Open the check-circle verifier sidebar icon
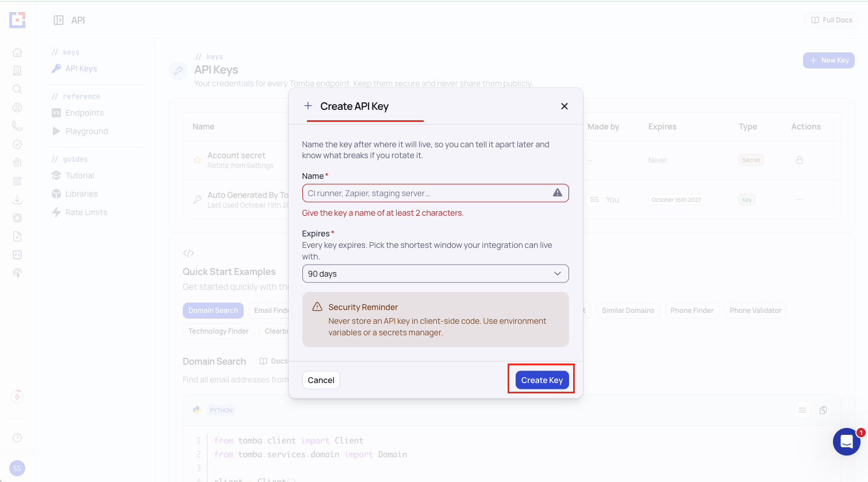The width and height of the screenshot is (868, 482). tap(17, 144)
